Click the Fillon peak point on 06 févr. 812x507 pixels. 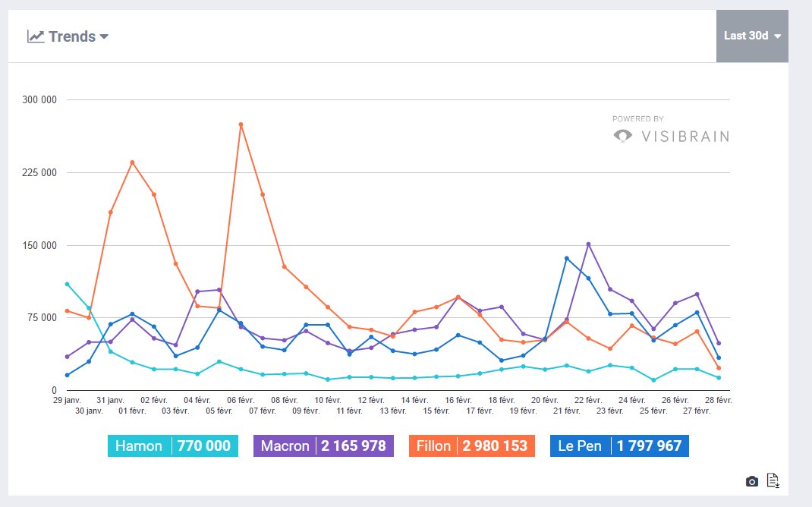pos(241,124)
